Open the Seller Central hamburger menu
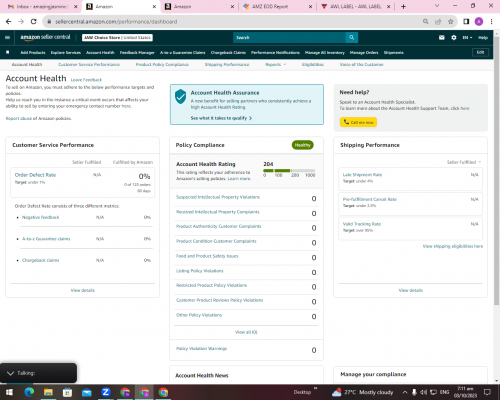This screenshot has width=500, height=400. 7,38
